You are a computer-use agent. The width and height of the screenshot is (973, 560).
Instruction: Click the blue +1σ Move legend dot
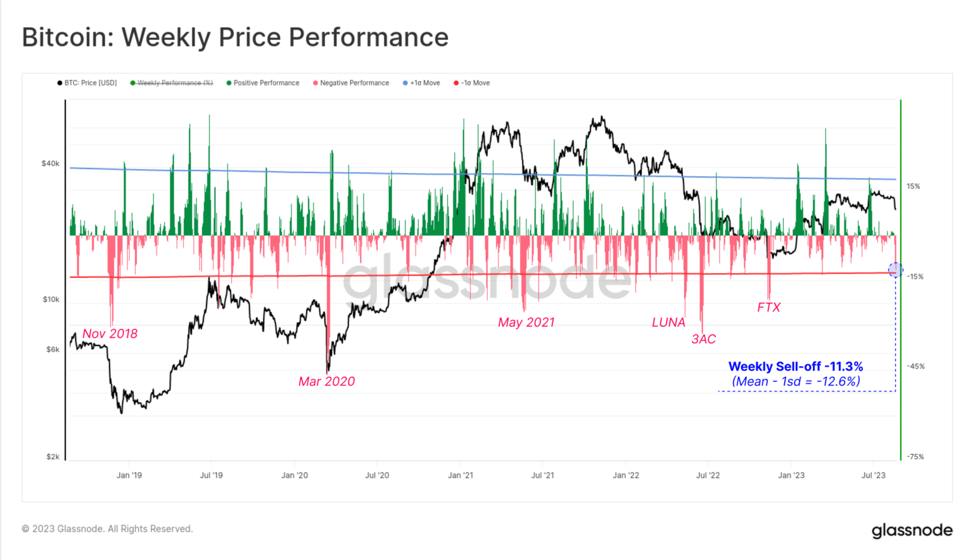coord(405,83)
